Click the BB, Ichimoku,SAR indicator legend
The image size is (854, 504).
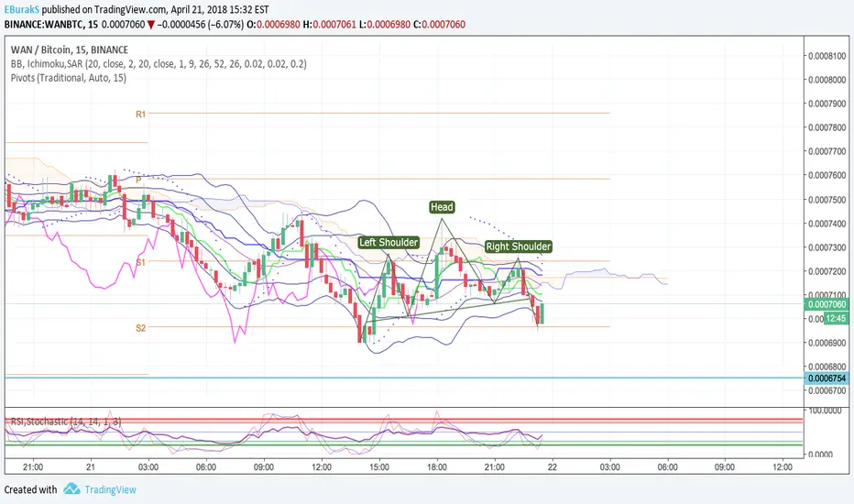(x=159, y=64)
